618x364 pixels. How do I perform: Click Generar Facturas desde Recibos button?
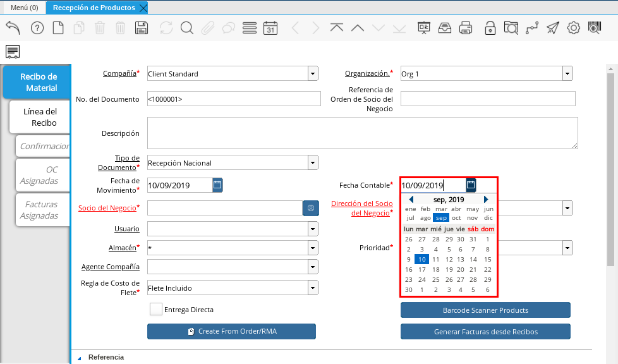coord(485,332)
